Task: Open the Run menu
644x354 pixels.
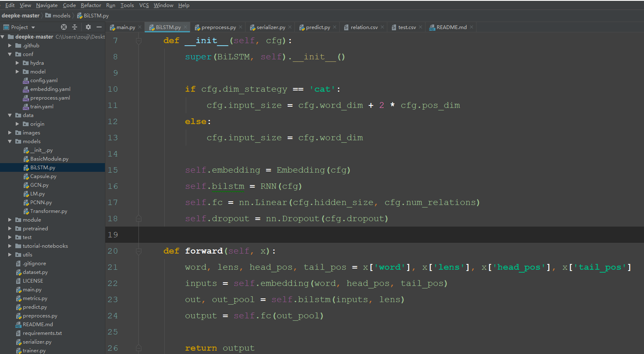Action: (x=110, y=5)
